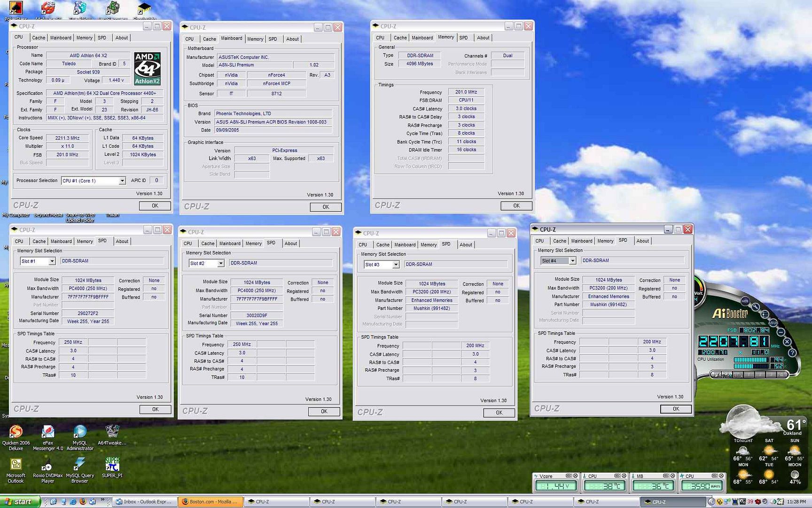Viewport: 812px width, 508px height.
Task: Click the AMD Athlon X2 logo image
Action: [147, 69]
